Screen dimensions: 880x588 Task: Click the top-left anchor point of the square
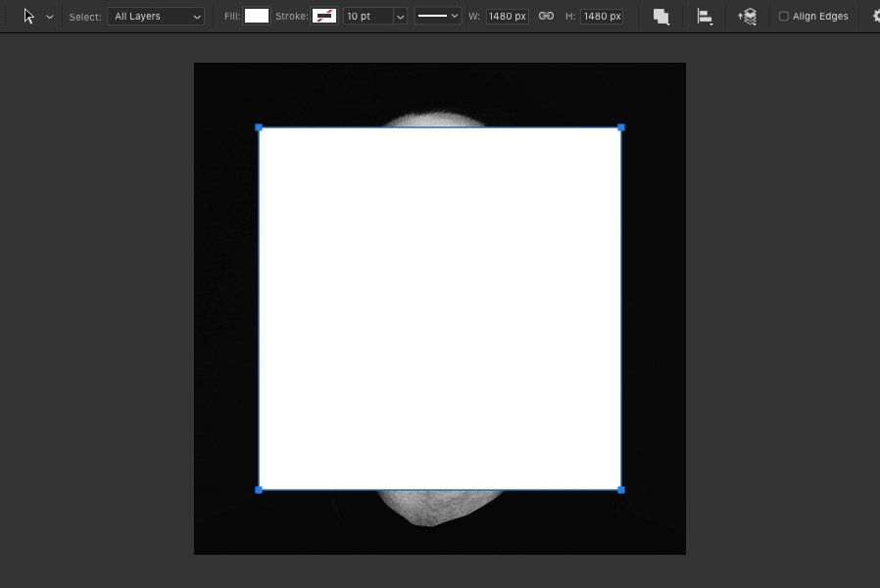(259, 128)
